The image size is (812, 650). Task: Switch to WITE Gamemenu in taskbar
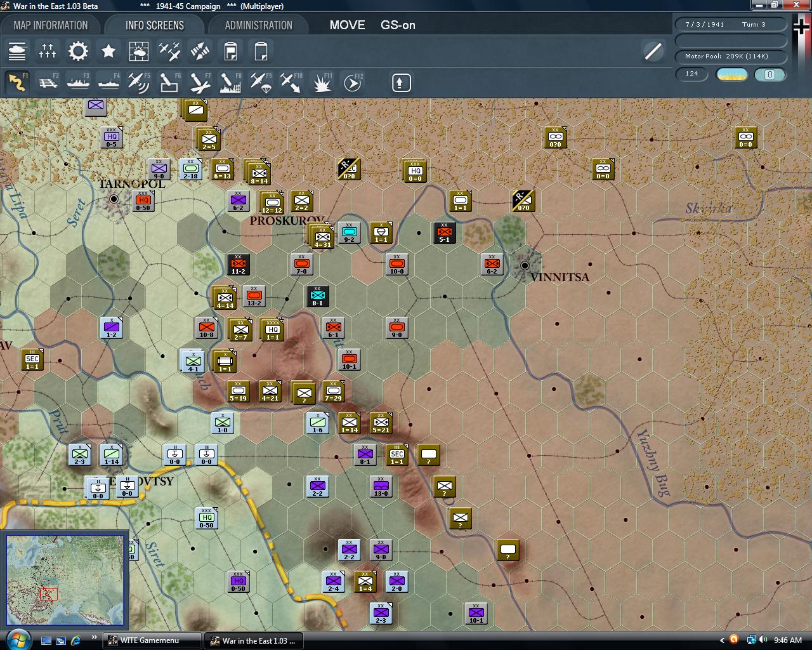[x=150, y=640]
